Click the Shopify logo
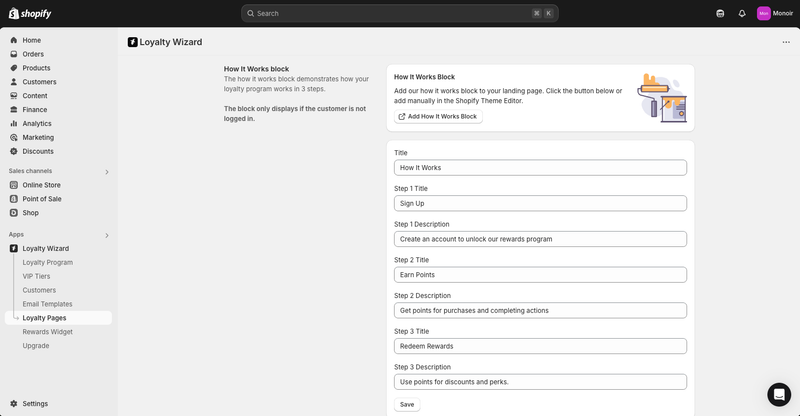The height and width of the screenshot is (416, 800). (x=30, y=13)
